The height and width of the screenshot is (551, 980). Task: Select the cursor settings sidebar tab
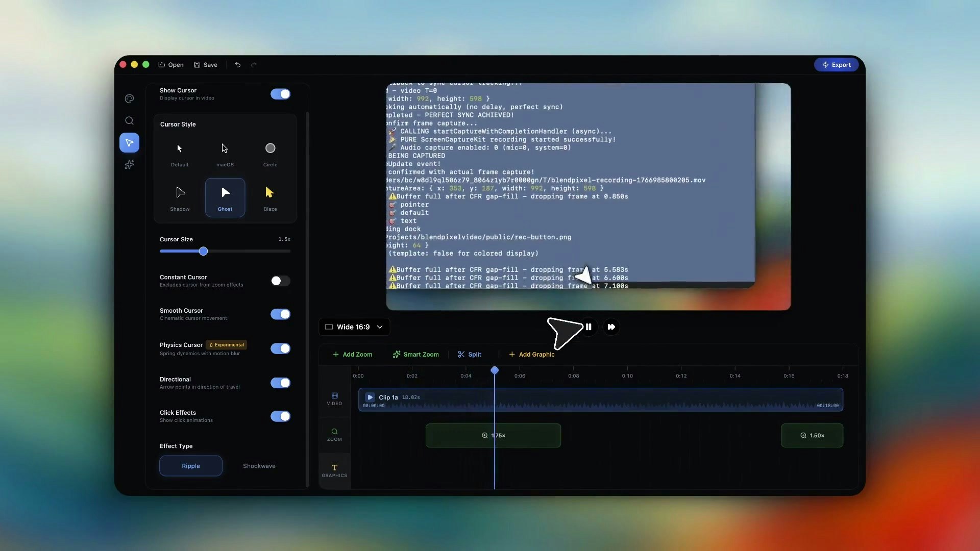point(129,143)
